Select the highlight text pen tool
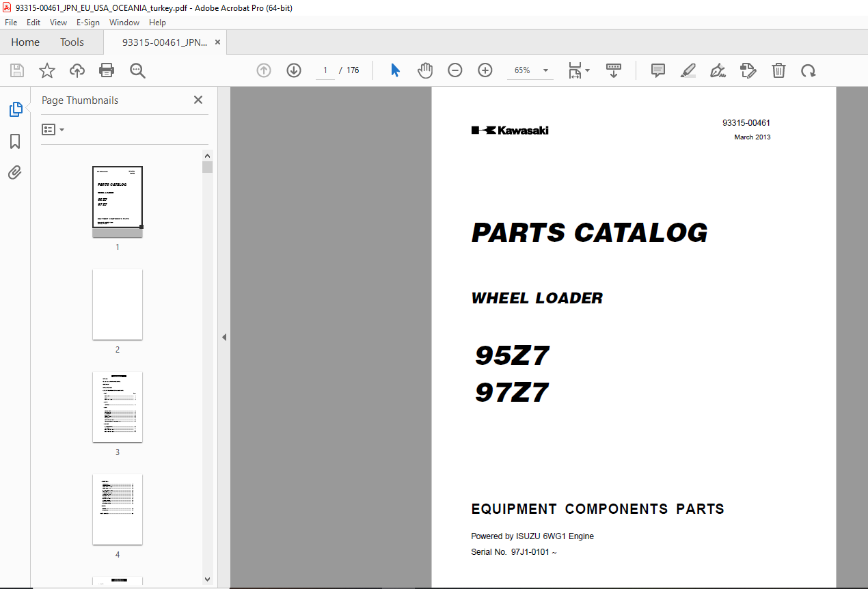The height and width of the screenshot is (589, 868). point(688,70)
